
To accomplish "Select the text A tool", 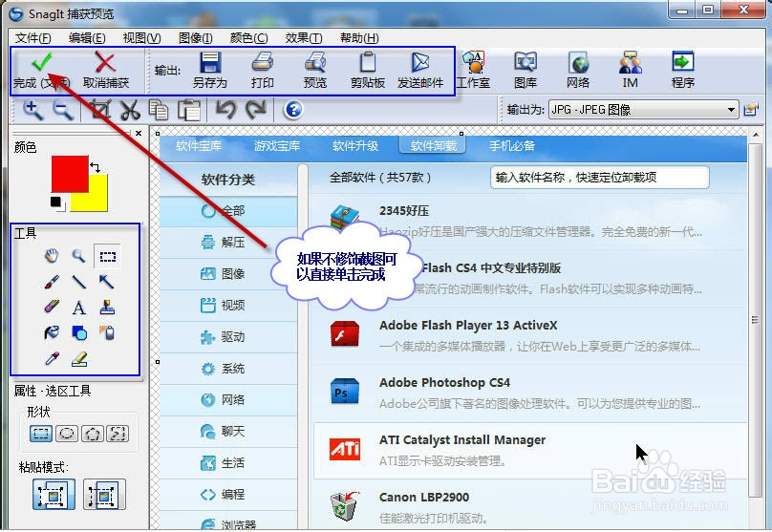I will (78, 308).
